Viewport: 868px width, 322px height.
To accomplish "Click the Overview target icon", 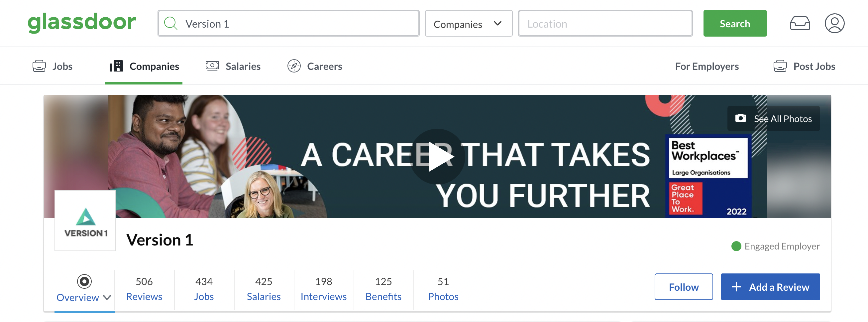I will [84, 281].
